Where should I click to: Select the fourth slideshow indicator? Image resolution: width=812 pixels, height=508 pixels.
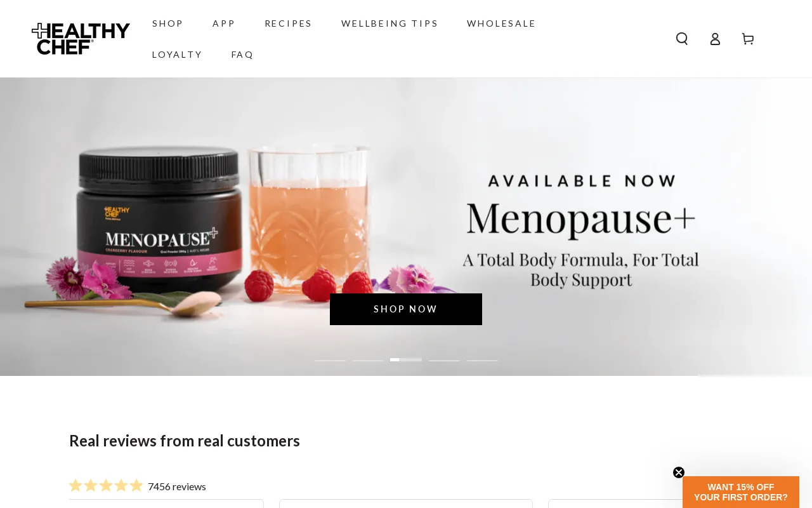[x=444, y=360]
